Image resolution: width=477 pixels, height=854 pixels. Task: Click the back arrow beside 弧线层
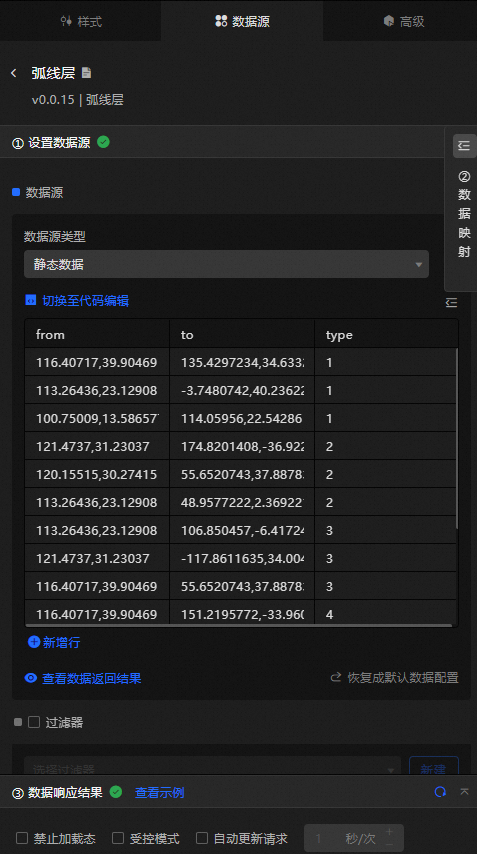(14, 73)
